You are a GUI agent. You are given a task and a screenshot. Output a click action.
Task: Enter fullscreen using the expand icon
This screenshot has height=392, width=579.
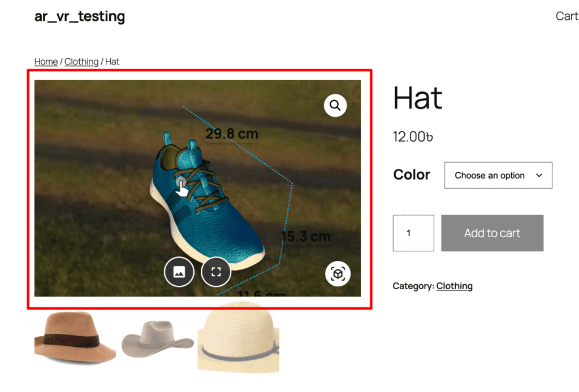215,272
